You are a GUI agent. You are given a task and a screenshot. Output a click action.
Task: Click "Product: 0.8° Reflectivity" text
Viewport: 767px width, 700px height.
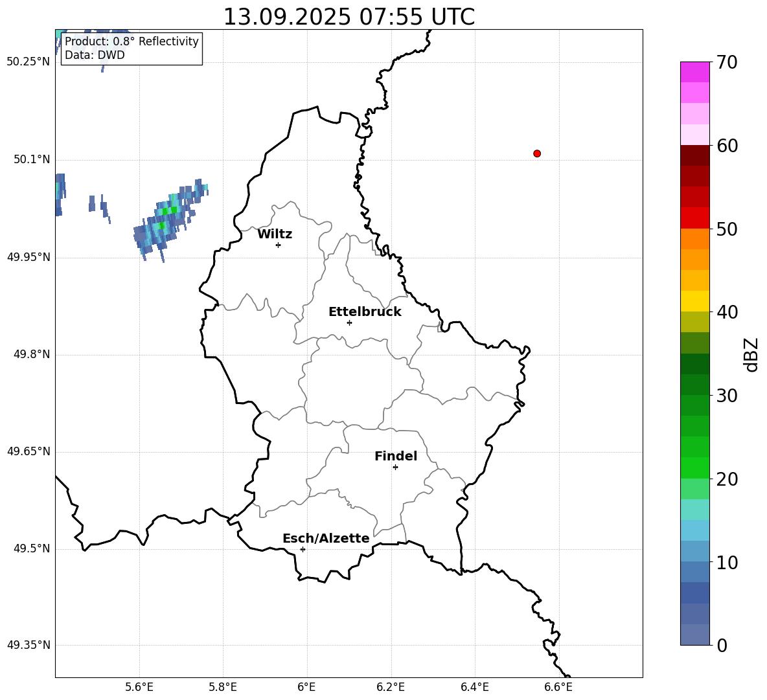click(132, 41)
